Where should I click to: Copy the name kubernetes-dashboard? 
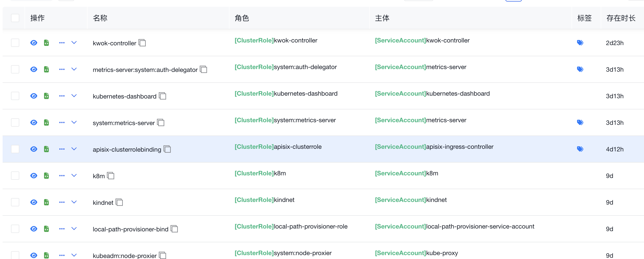[x=162, y=96]
